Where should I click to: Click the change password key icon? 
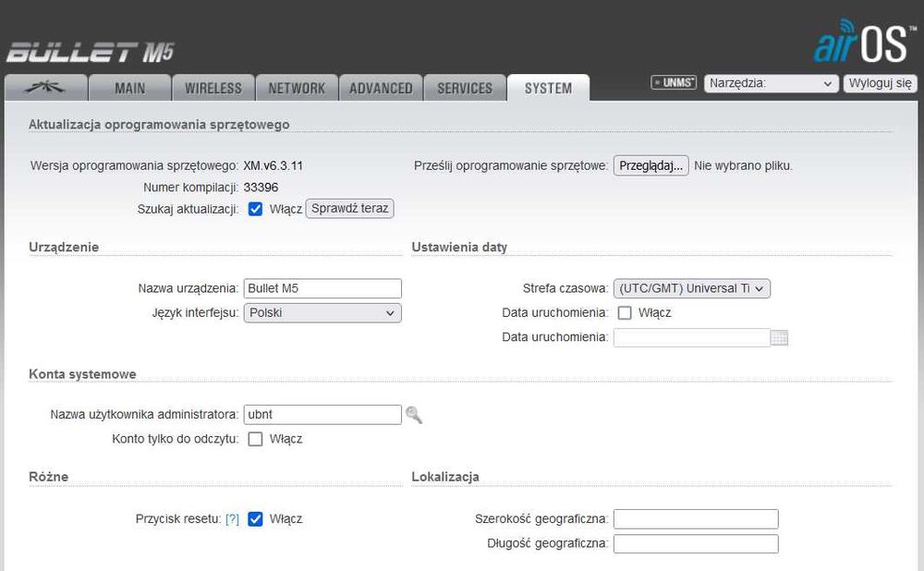pyautogui.click(x=414, y=415)
